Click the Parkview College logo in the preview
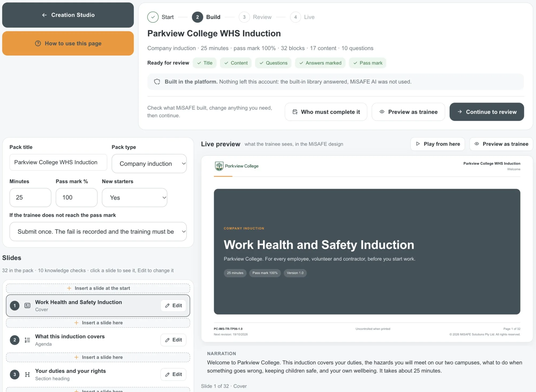Image resolution: width=536 pixels, height=392 pixels. 237,166
